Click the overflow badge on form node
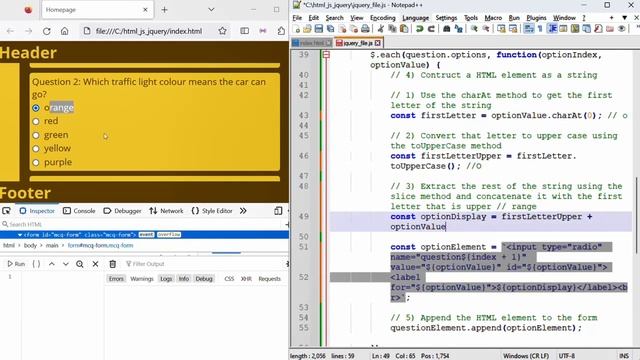Viewport: 640px width, 360px height. tap(169, 235)
